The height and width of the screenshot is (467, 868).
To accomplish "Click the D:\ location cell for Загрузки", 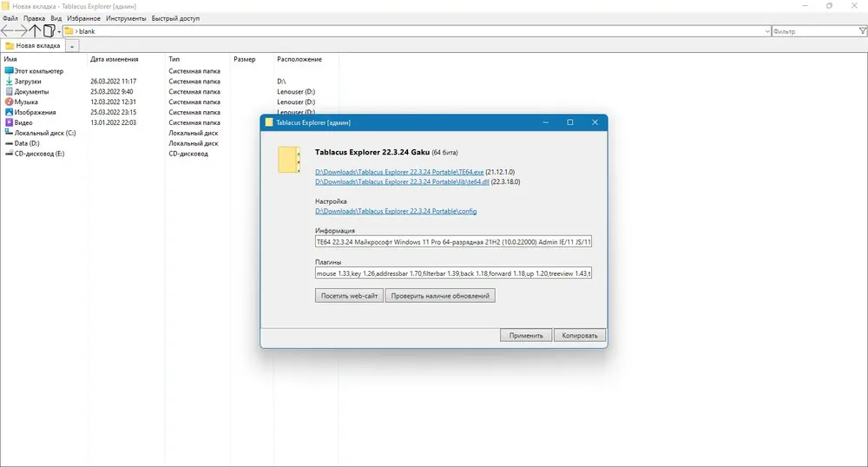I will 281,82.
